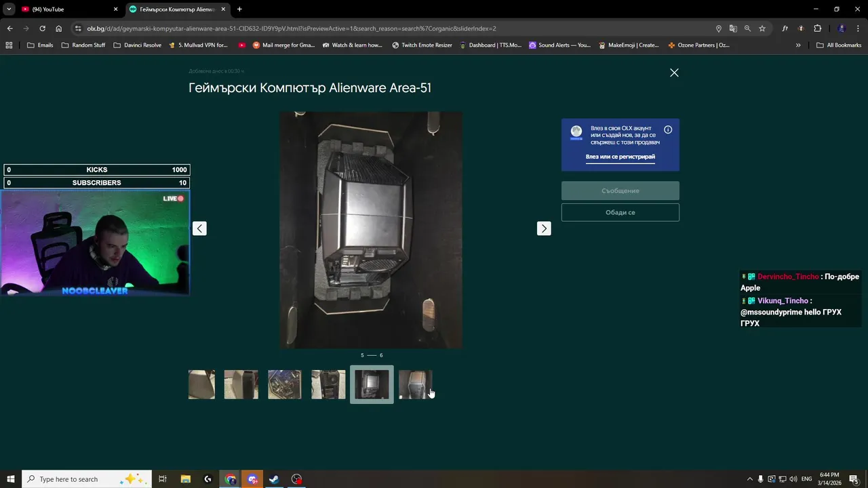868x488 pixels.
Task: Open Logitech G HUB from taskbar
Action: pos(208,479)
